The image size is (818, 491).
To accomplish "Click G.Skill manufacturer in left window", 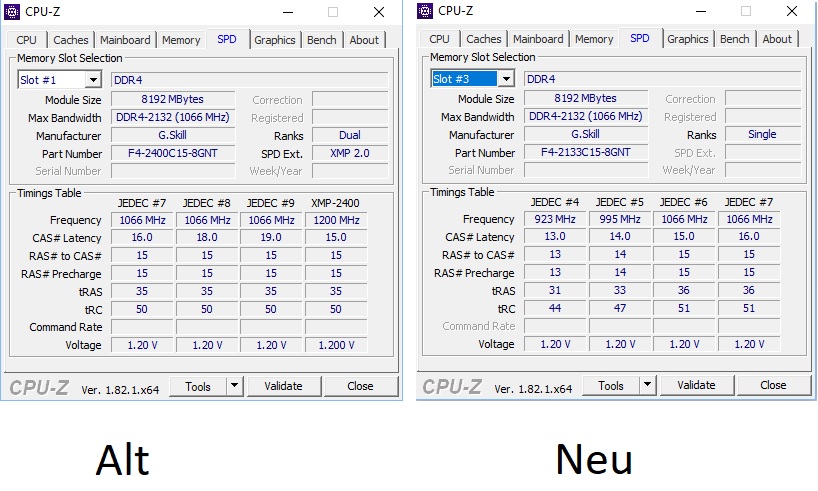I will pos(173,135).
